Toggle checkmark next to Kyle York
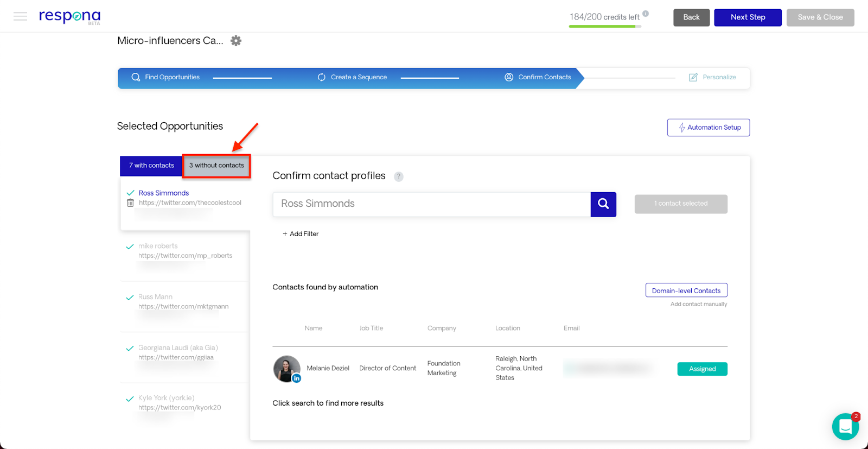 click(130, 399)
